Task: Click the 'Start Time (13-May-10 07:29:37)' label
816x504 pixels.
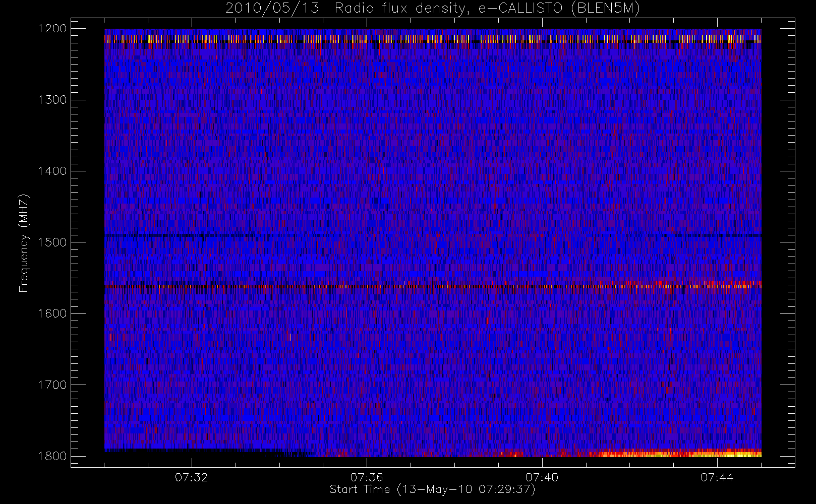Action: [432, 489]
